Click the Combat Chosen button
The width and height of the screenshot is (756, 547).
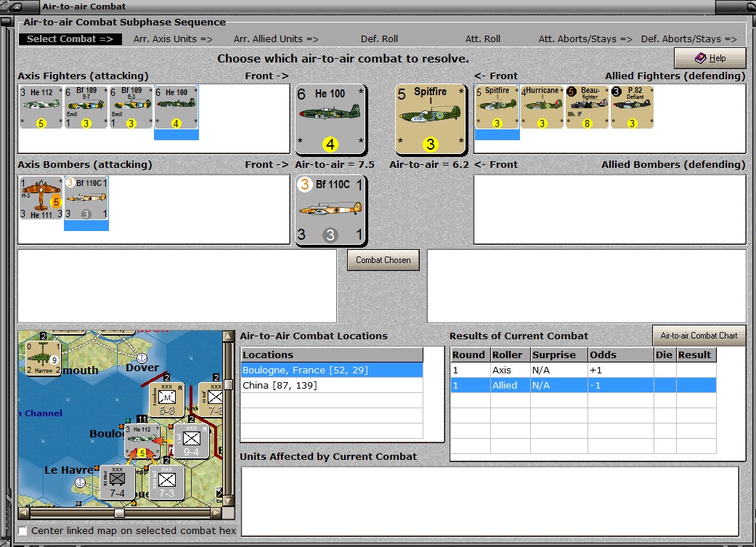point(383,260)
